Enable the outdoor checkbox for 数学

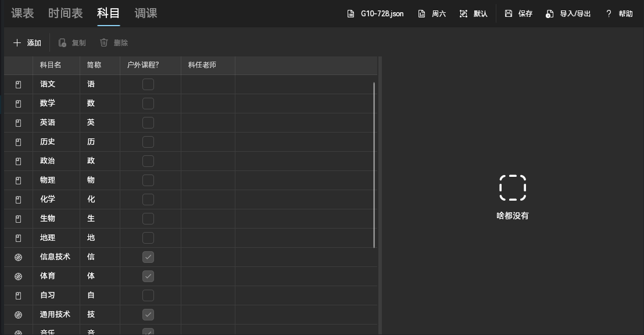pos(148,104)
